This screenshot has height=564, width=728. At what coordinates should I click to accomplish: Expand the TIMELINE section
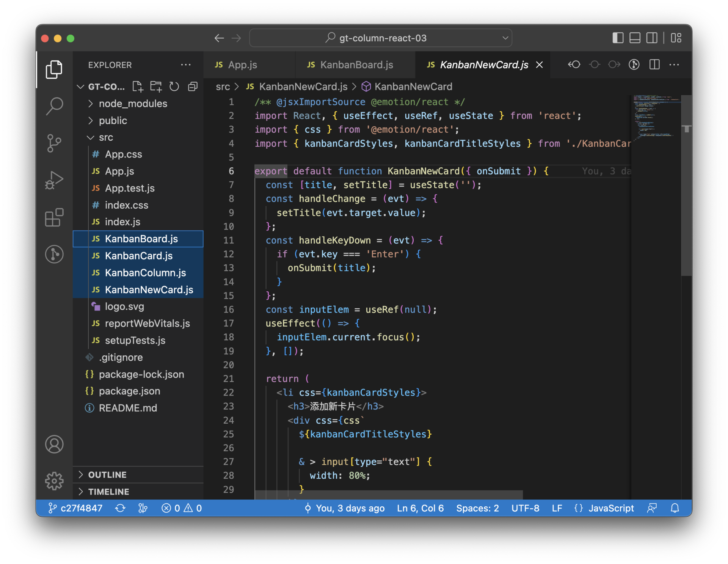click(x=138, y=492)
